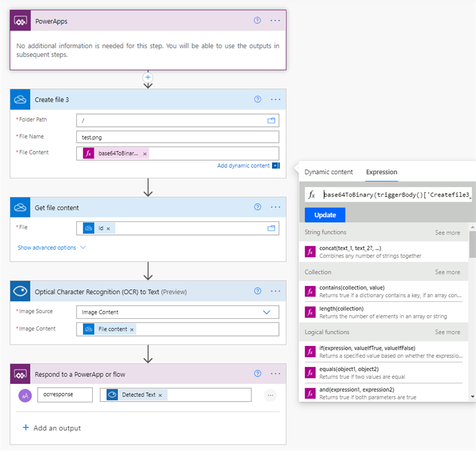
Task: Click the help icon on the OCR step
Action: pyautogui.click(x=257, y=291)
